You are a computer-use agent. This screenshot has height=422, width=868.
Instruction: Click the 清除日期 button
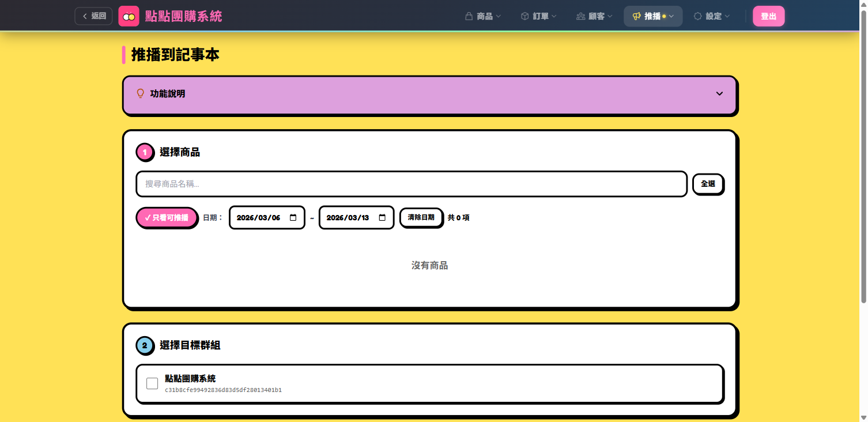[421, 218]
